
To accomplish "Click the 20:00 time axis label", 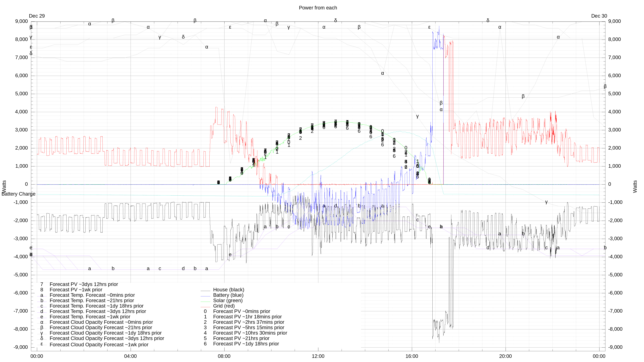I will coord(506,356).
